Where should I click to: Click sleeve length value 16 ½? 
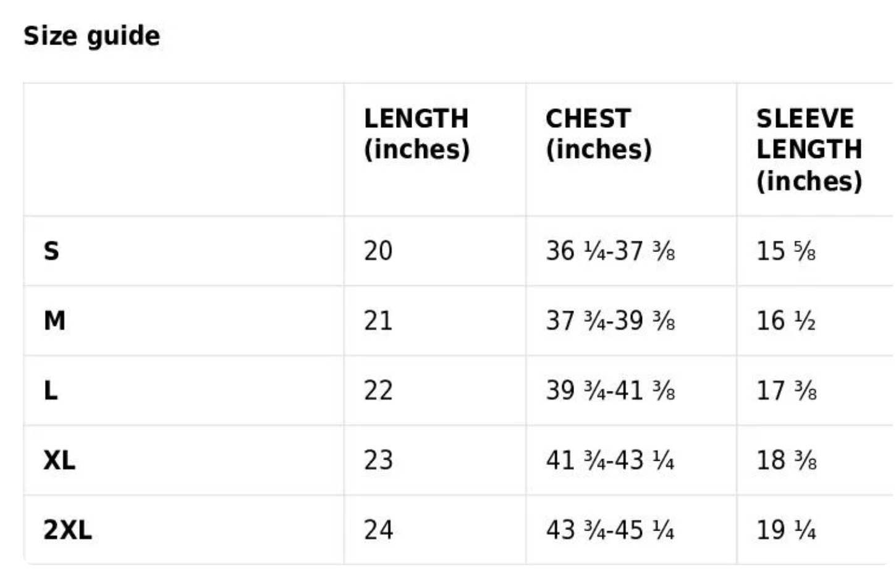coord(785,321)
